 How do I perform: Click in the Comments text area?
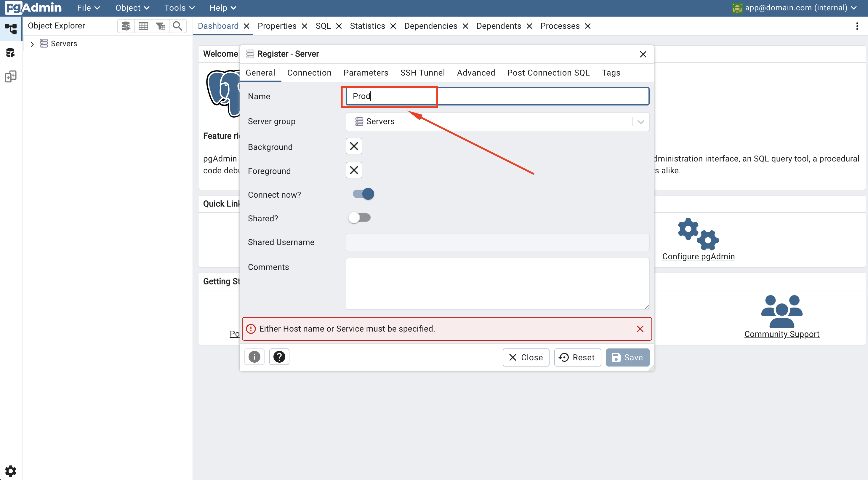pyautogui.click(x=497, y=284)
